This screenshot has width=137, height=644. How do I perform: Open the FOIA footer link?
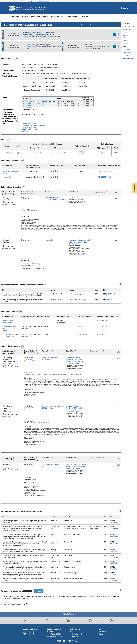click(x=72, y=631)
